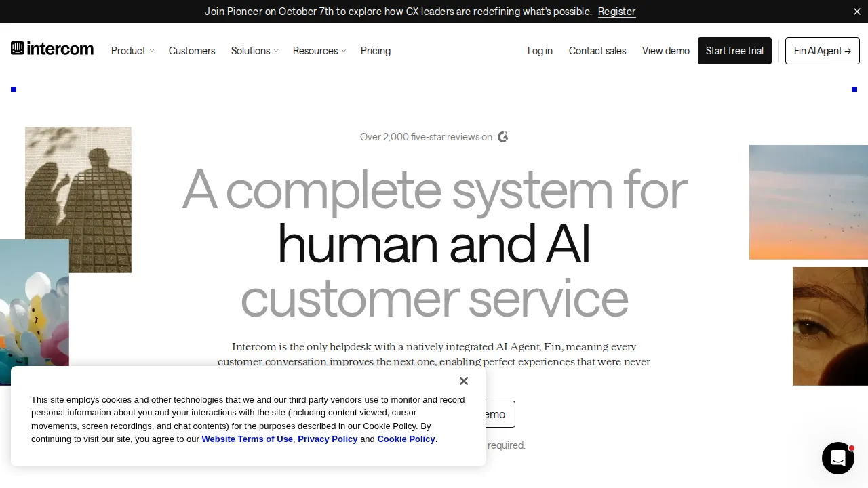Open the Privacy Policy link
Viewport: 868px width, 488px height.
328,439
